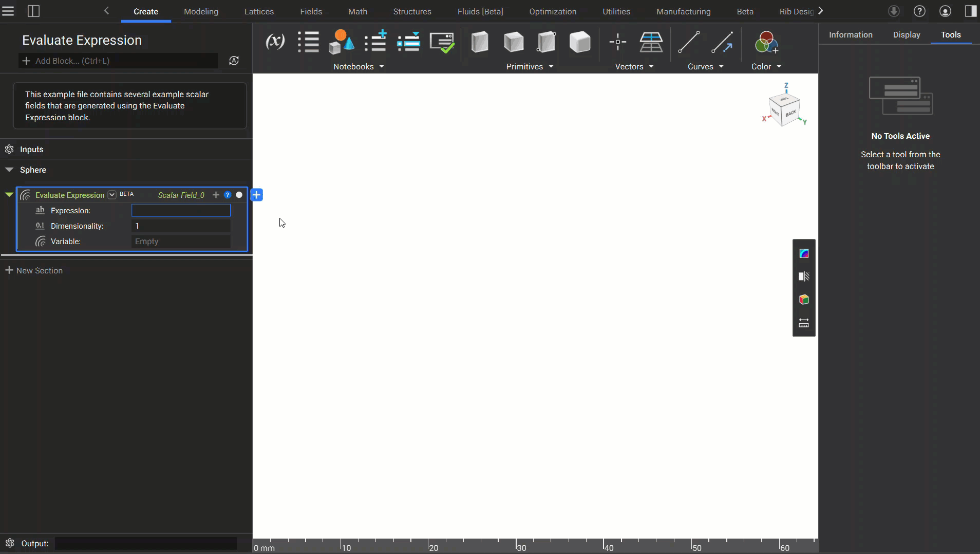
Task: Open the Display tab in right panel
Action: click(907, 35)
